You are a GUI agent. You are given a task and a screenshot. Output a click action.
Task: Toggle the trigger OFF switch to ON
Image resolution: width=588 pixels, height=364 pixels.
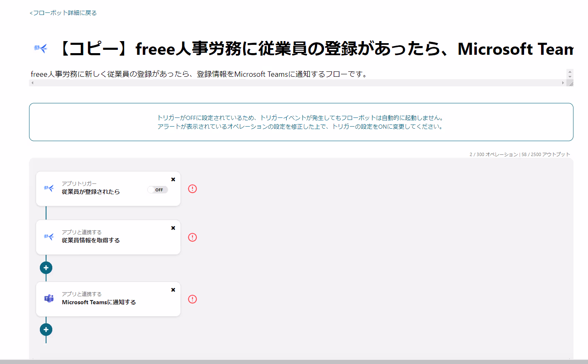click(x=158, y=190)
